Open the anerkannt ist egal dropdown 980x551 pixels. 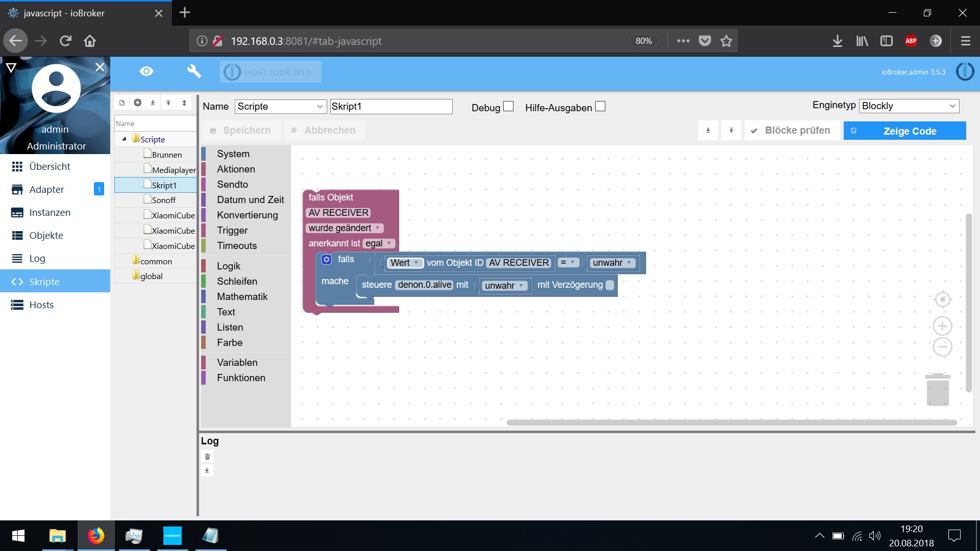pyautogui.click(x=379, y=243)
